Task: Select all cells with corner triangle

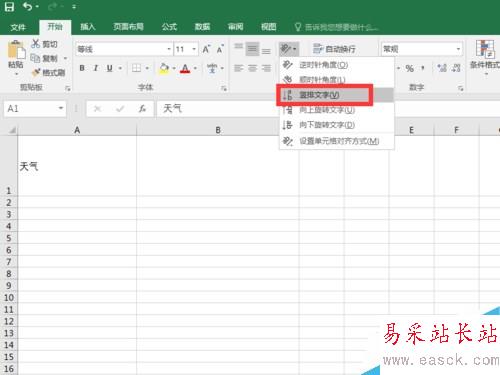Action: pyautogui.click(x=11, y=130)
